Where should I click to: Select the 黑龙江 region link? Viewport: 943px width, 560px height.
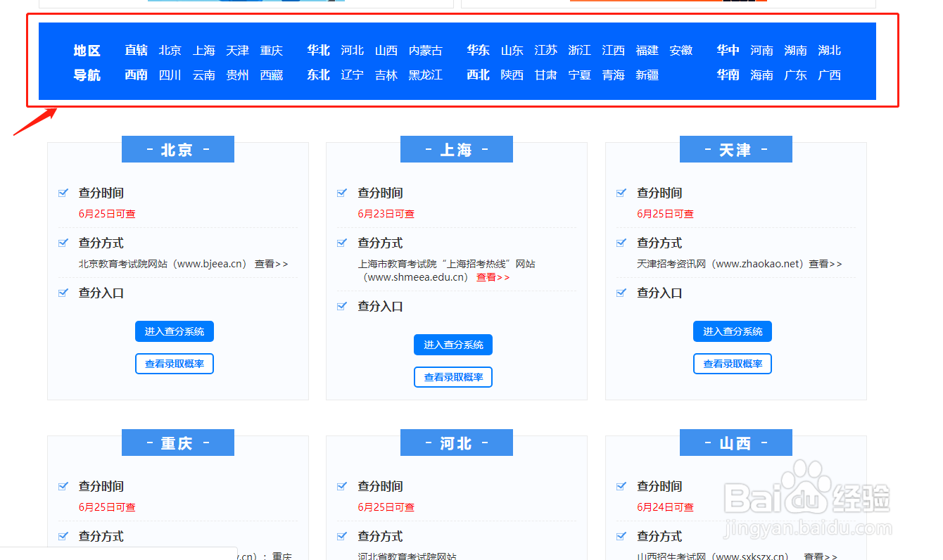click(x=426, y=75)
